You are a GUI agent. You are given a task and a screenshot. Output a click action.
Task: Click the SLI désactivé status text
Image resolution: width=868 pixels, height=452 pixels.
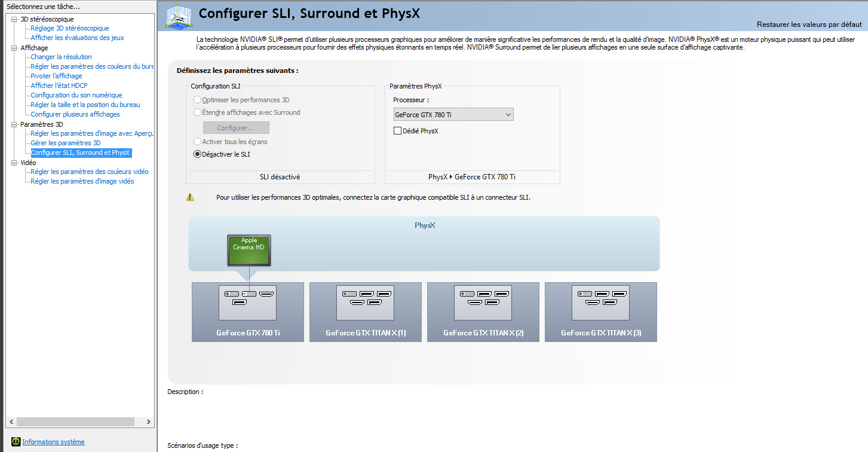[280, 177]
